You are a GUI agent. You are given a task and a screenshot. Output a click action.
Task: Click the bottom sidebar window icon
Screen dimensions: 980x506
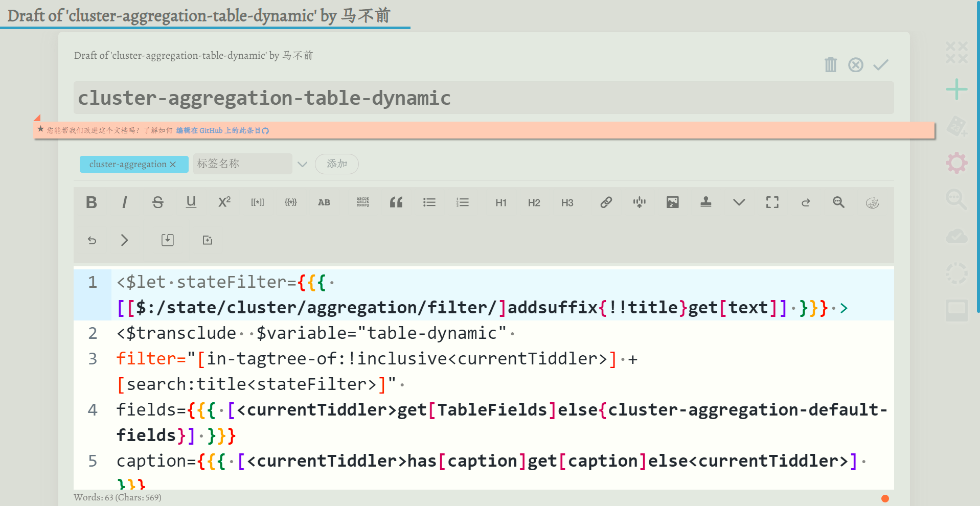(956, 310)
